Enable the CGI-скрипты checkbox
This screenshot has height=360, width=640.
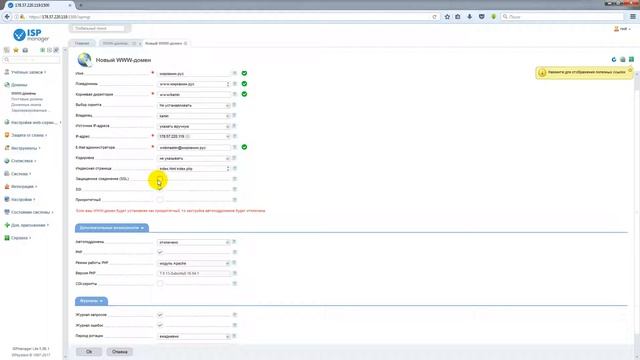pyautogui.click(x=160, y=283)
